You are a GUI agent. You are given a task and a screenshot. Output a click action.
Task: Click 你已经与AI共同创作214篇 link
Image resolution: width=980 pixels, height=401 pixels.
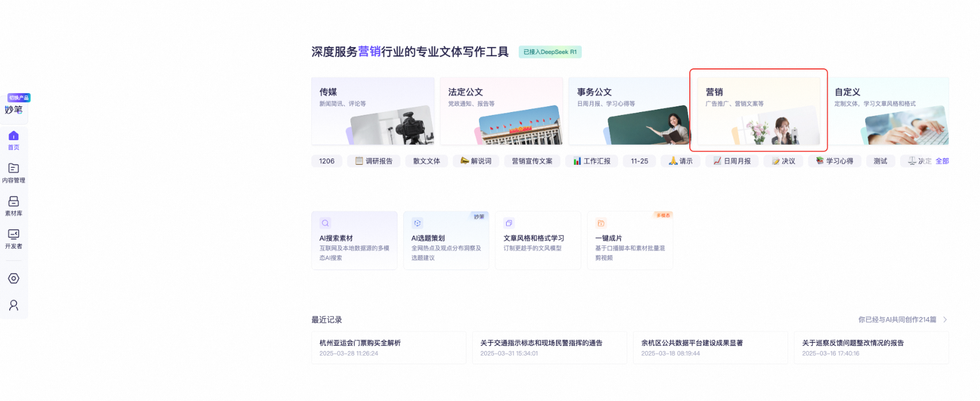[x=897, y=319]
